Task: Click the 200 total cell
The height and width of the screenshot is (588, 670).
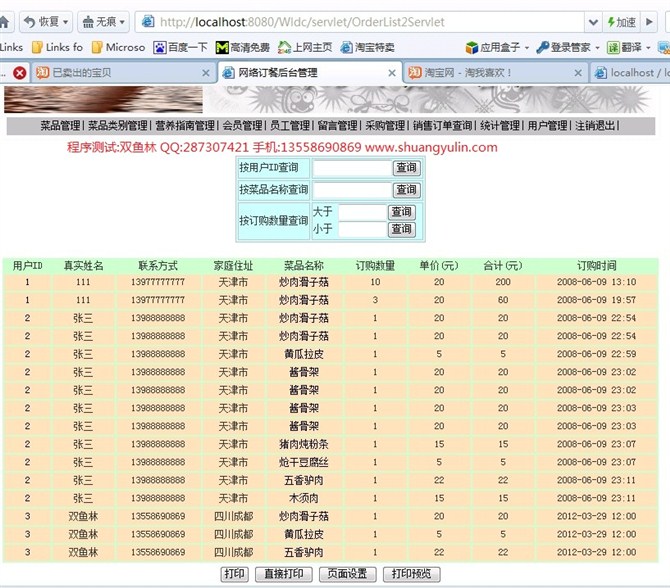Action: (503, 282)
